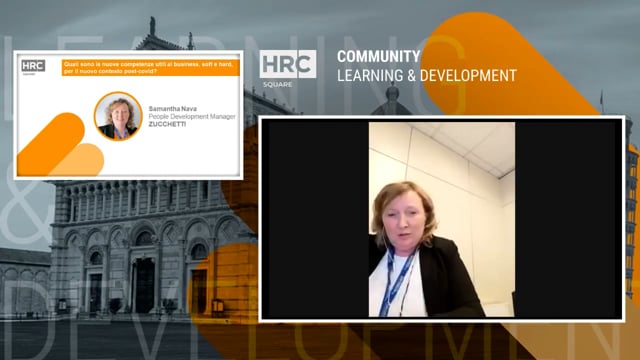Click the SQUARE text under HRC logo
The height and width of the screenshot is (360, 640).
278,84
